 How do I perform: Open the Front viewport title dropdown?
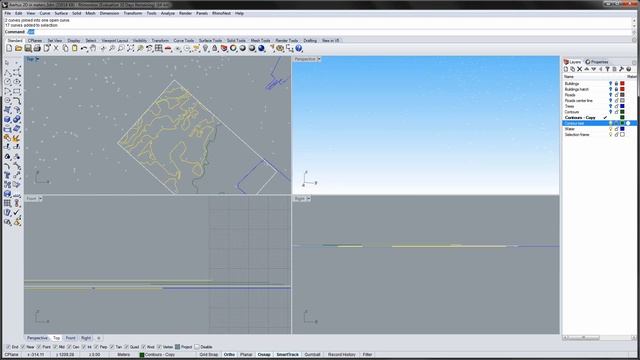(x=40, y=199)
